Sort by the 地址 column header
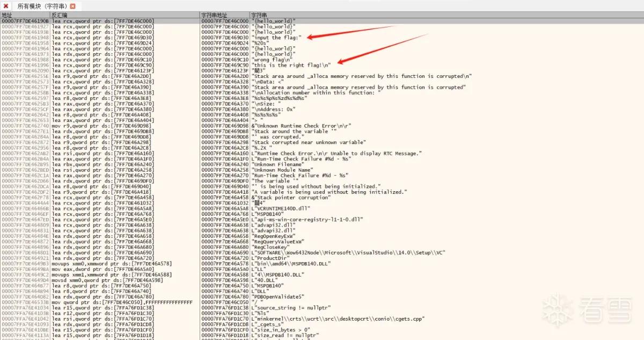The width and height of the screenshot is (644, 340). (25, 15)
